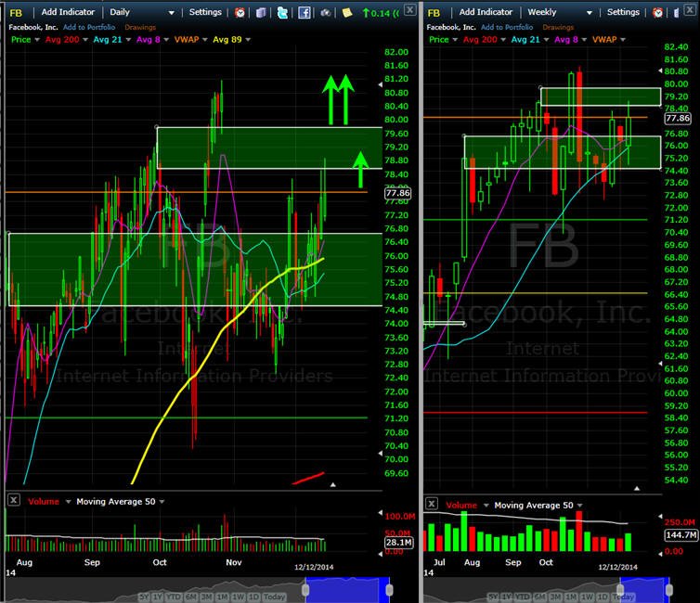Click the 77.86 price label on Daily axis
Viewport: 700px width, 603px height.
pyautogui.click(x=397, y=193)
